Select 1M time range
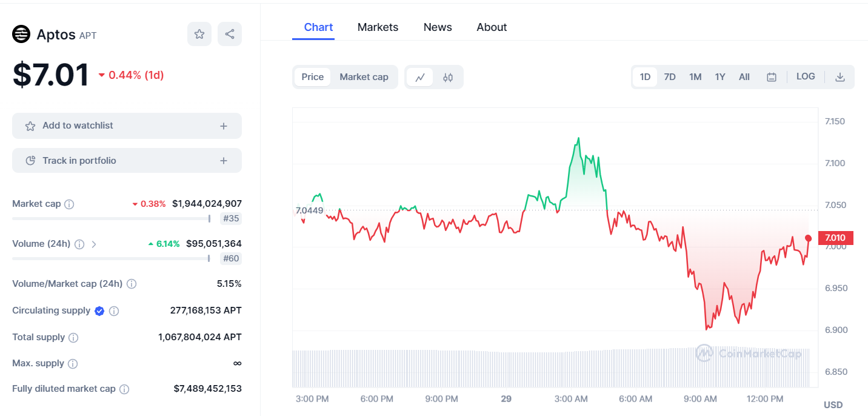 [695, 77]
